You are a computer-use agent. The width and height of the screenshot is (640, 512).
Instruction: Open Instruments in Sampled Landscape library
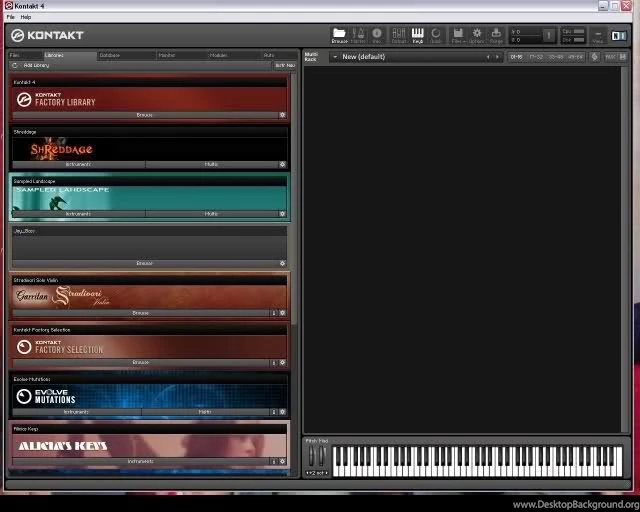click(78, 214)
